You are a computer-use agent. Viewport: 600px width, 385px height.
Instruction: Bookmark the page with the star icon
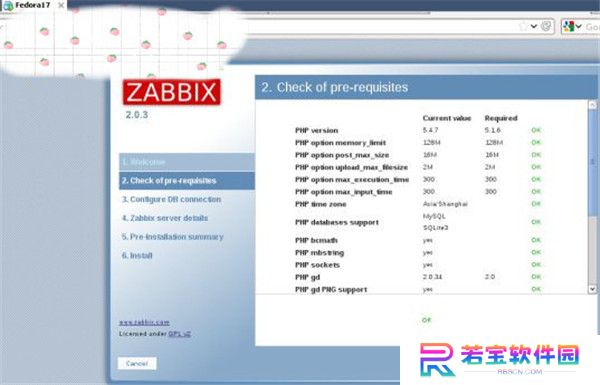point(523,27)
